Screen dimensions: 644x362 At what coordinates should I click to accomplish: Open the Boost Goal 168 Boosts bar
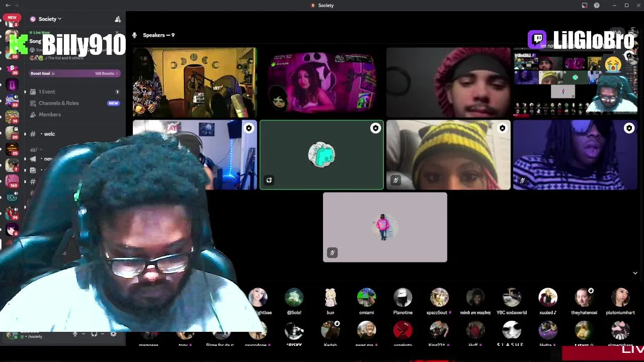(x=74, y=73)
